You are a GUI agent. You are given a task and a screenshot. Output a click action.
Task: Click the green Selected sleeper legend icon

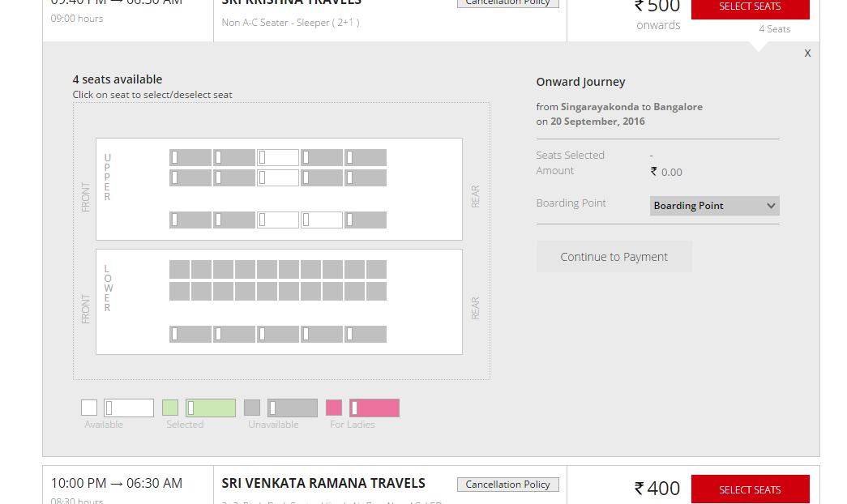click(211, 408)
